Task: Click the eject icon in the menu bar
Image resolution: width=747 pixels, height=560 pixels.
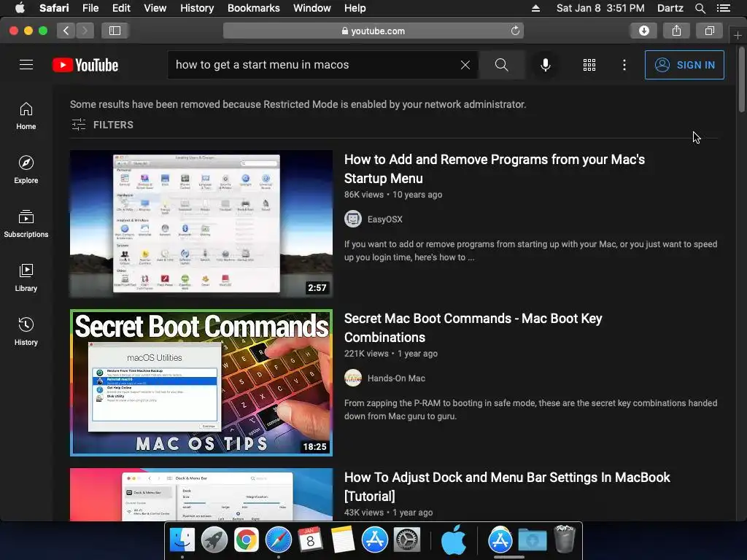Action: 536,8
